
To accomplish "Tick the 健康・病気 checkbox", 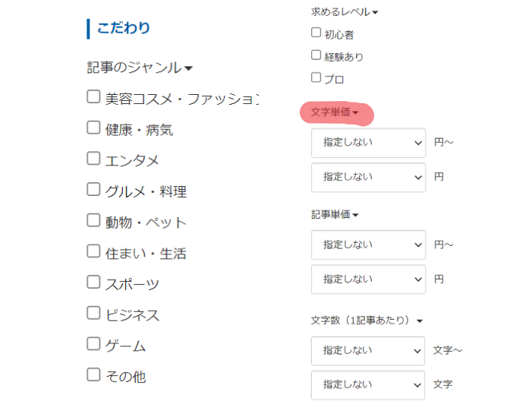I will coord(93,128).
